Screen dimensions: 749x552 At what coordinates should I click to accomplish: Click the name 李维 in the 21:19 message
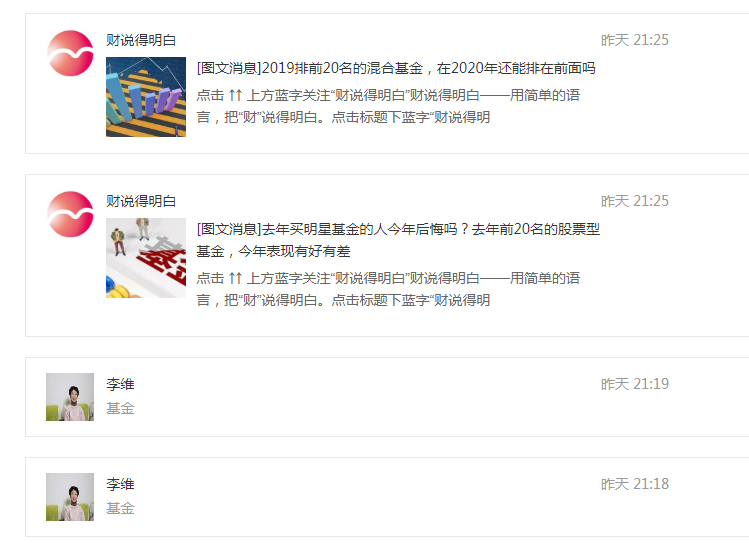click(x=120, y=384)
